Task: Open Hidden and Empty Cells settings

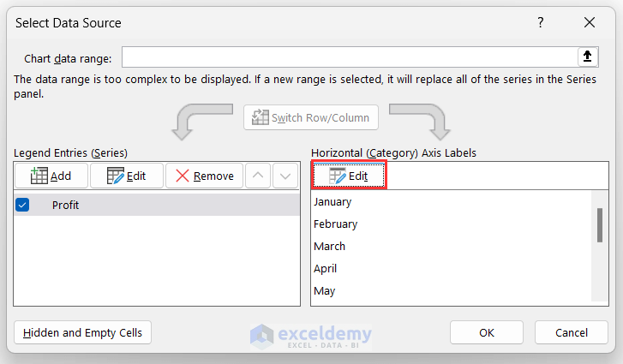Action: (x=82, y=332)
